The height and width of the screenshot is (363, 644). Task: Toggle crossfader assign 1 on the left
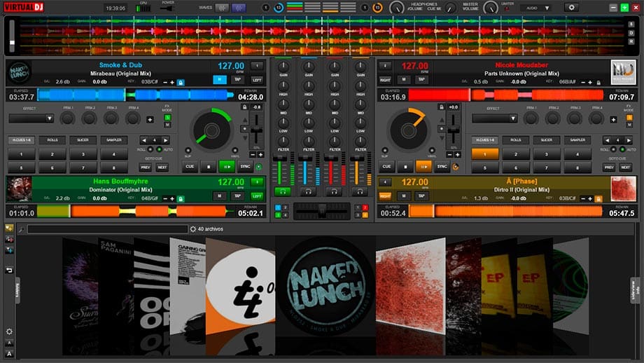click(x=278, y=207)
